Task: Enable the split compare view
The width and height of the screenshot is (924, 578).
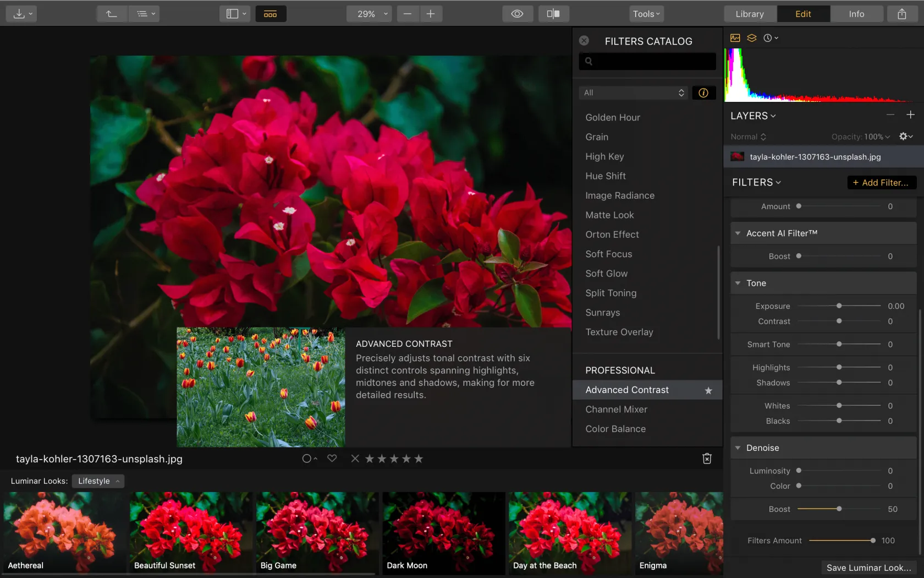Action: click(x=553, y=14)
